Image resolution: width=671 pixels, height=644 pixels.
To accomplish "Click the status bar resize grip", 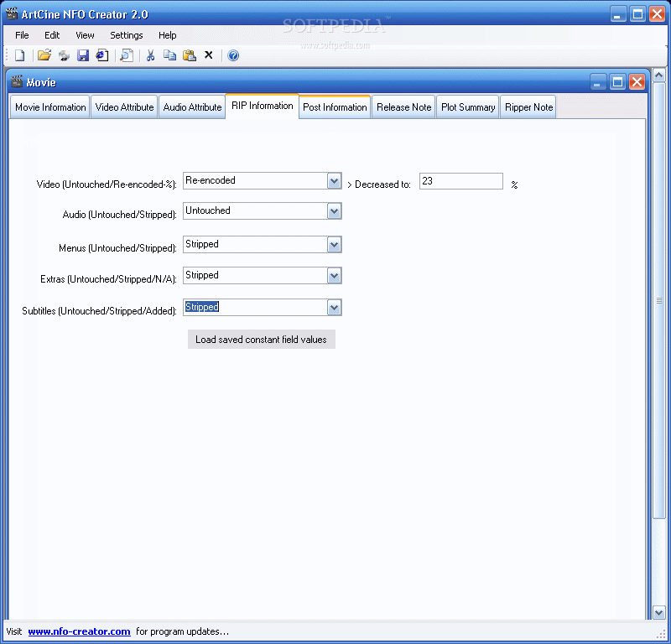I will [662, 634].
